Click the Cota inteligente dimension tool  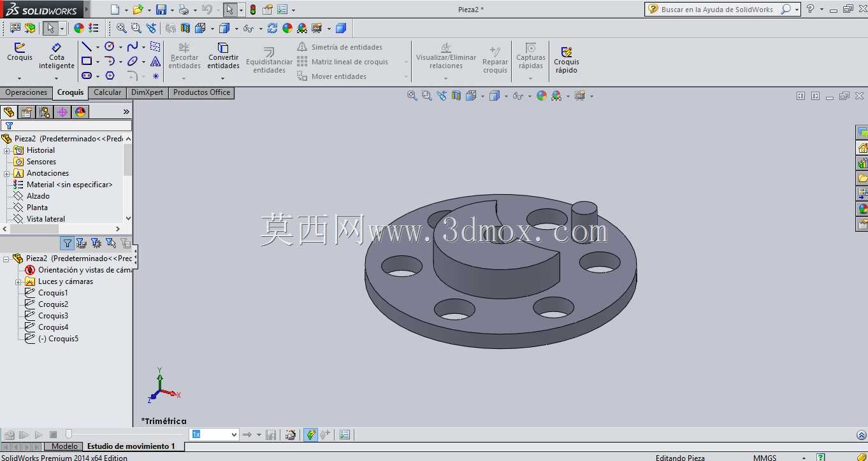pyautogui.click(x=57, y=56)
